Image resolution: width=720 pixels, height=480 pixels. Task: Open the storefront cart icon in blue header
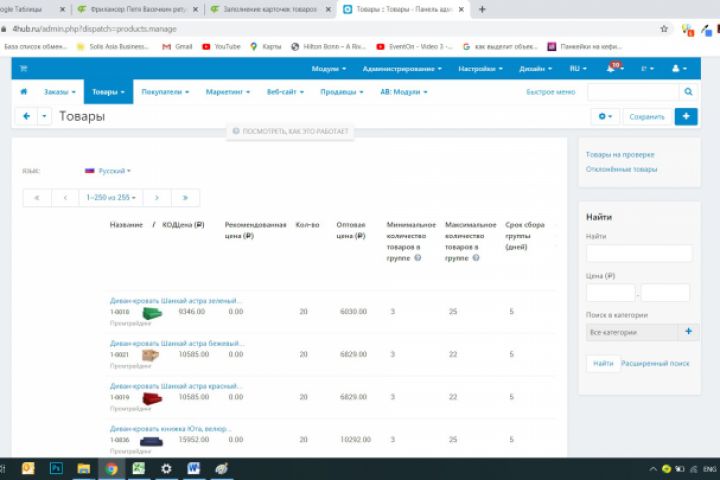pos(23,68)
